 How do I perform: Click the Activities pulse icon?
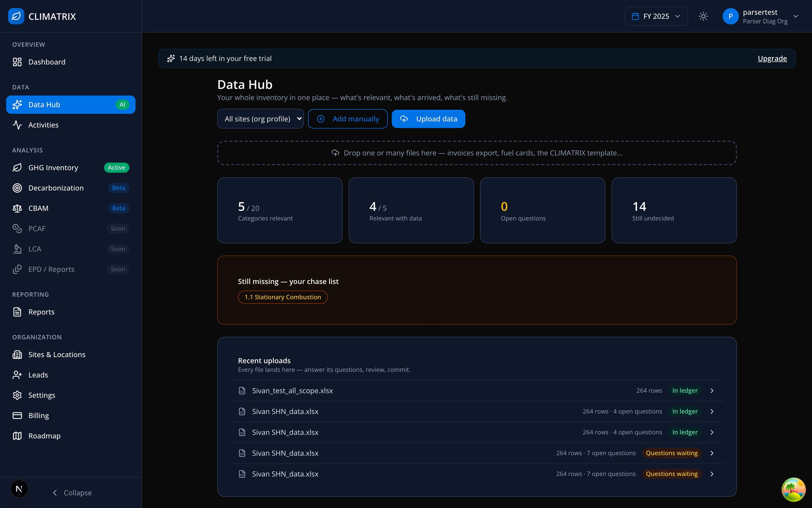(x=17, y=125)
